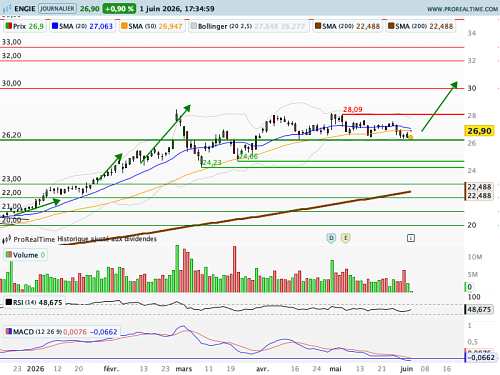This screenshot has width=500, height=375.
Task: Click the Prix 26,9 legend label
Action: [24, 26]
